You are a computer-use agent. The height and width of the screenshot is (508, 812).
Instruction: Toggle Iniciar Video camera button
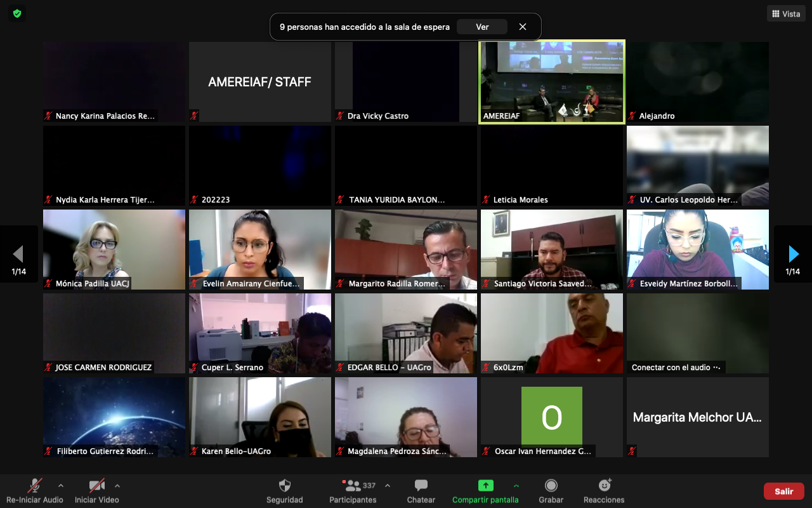pos(96,491)
